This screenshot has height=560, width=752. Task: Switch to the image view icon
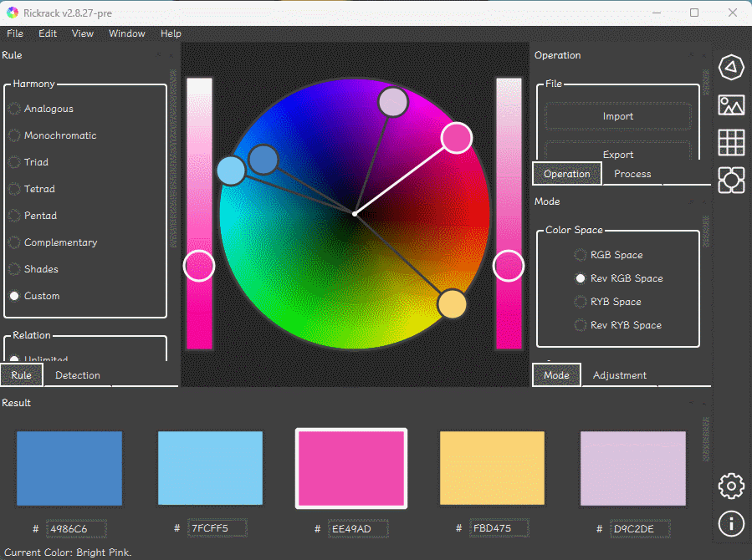tap(731, 105)
